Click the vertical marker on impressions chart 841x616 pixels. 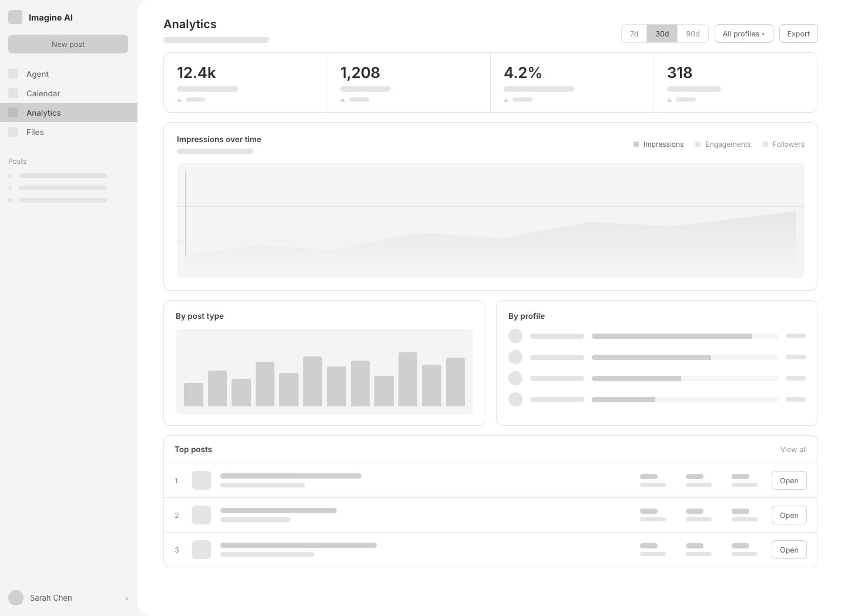[186, 213]
